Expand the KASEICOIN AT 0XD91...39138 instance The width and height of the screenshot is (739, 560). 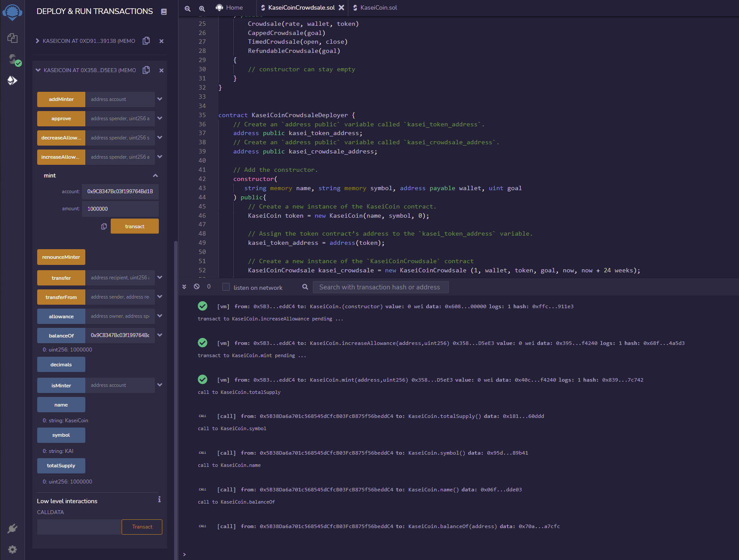tap(37, 41)
